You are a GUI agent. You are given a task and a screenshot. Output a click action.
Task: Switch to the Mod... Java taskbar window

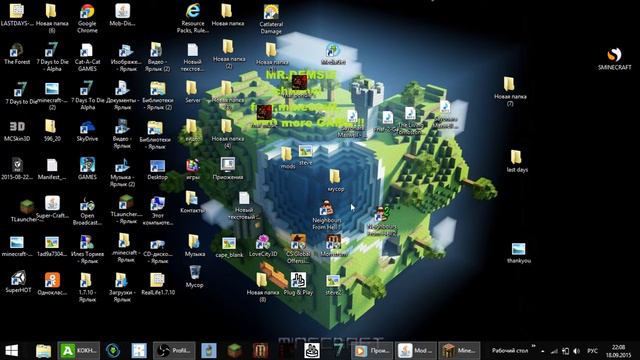[x=415, y=351]
